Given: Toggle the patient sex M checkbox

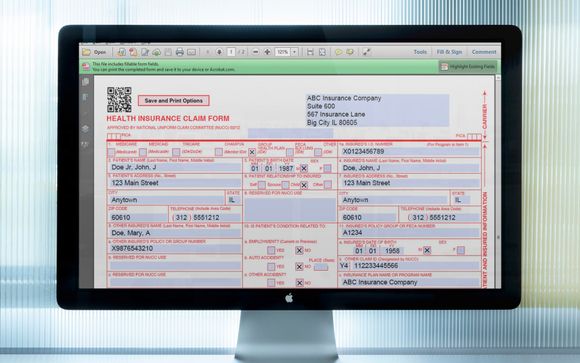Looking at the screenshot, I should [304, 168].
